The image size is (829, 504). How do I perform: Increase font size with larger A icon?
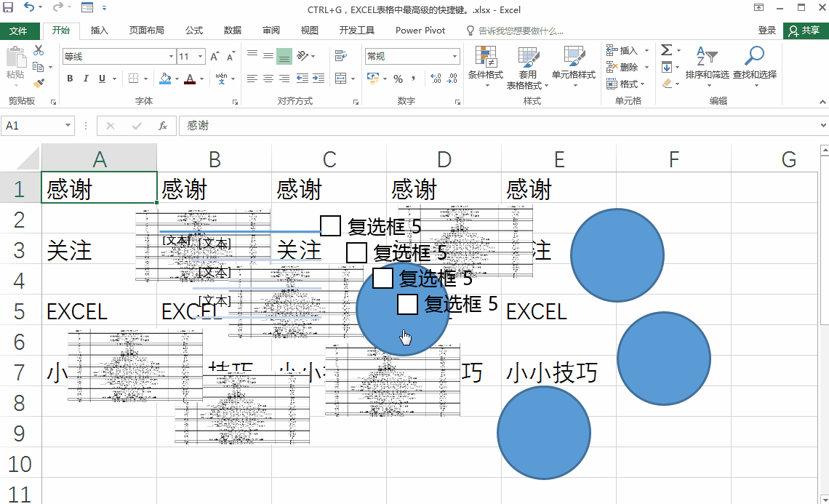coord(215,56)
